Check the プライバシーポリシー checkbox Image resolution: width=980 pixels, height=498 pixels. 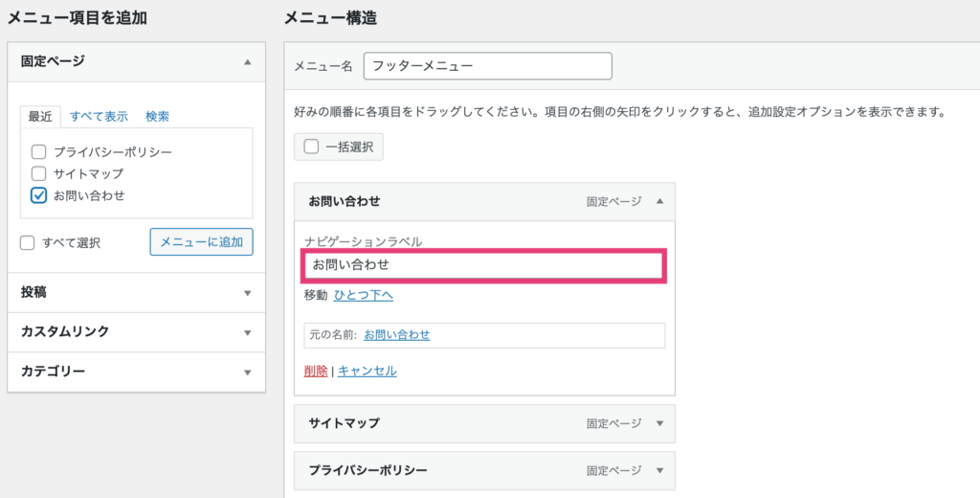tap(38, 151)
